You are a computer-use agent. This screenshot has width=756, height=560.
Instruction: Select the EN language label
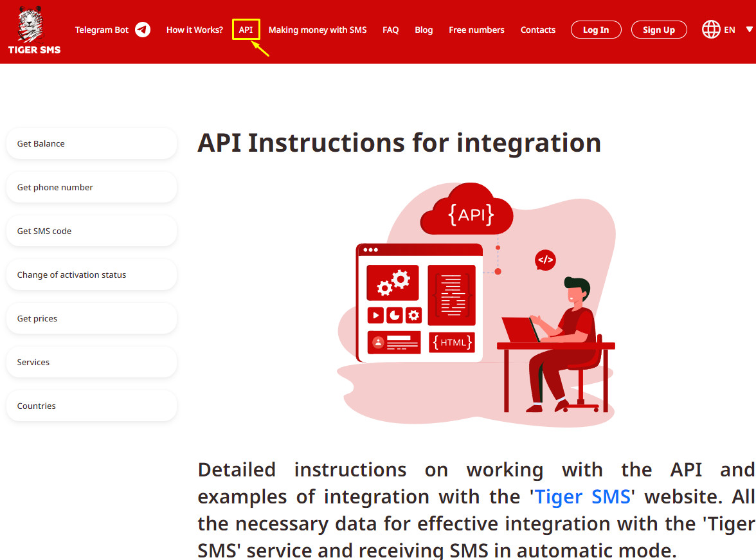(x=729, y=30)
